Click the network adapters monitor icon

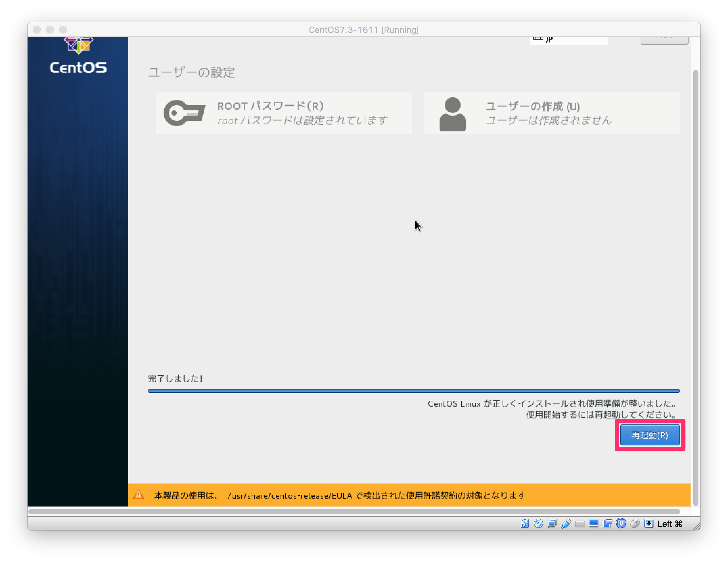(x=552, y=523)
